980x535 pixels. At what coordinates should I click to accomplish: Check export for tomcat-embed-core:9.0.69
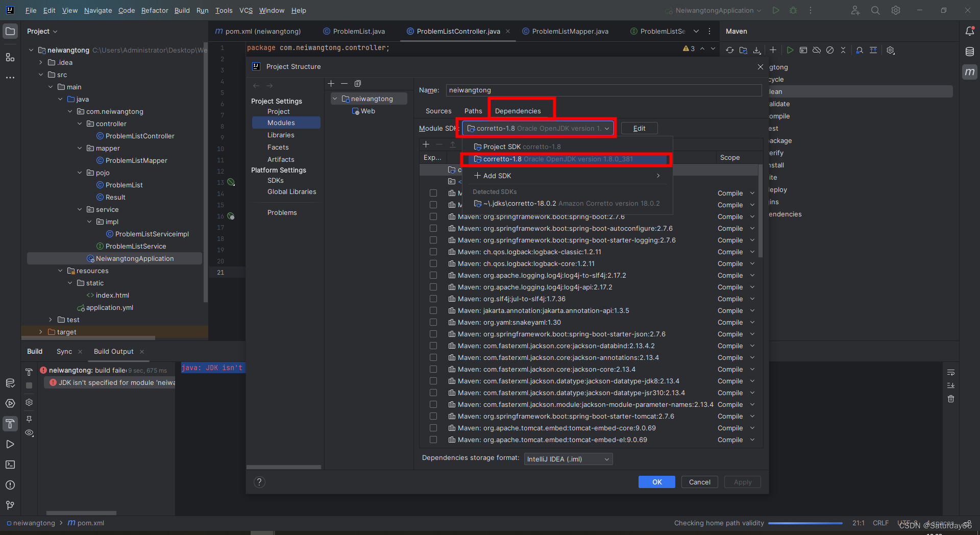[433, 428]
